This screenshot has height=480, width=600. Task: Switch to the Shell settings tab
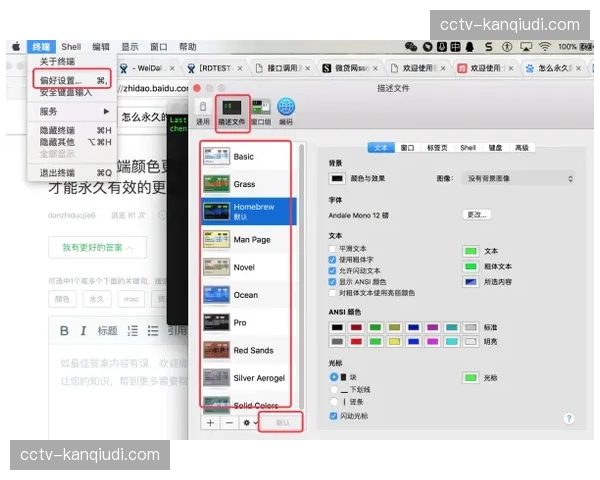(468, 148)
